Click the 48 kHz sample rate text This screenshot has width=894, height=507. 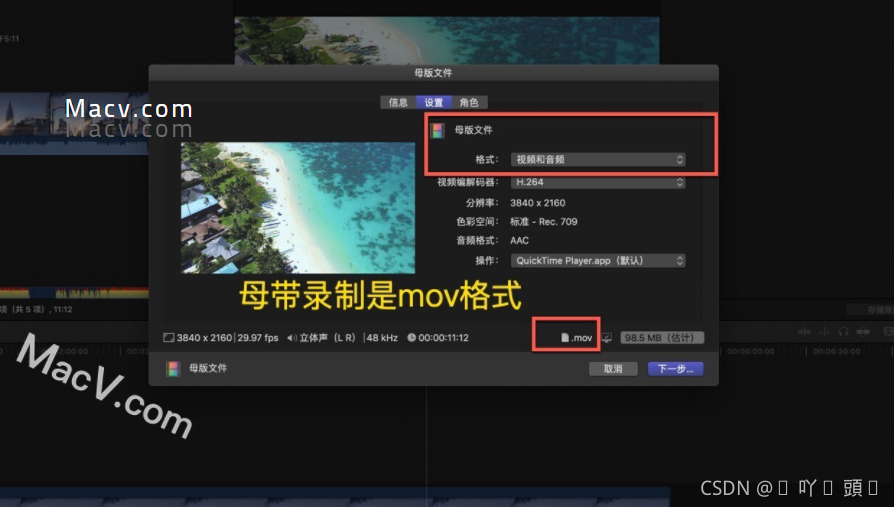point(382,338)
